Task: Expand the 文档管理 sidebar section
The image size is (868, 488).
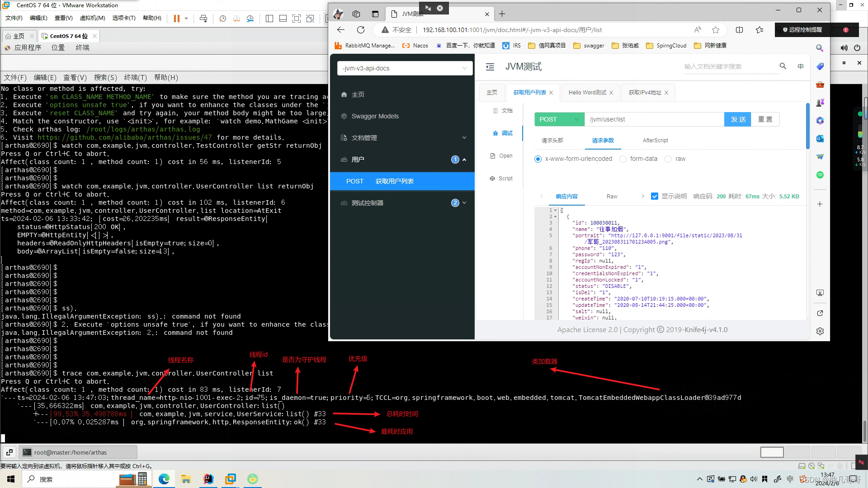Action: pyautogui.click(x=402, y=138)
